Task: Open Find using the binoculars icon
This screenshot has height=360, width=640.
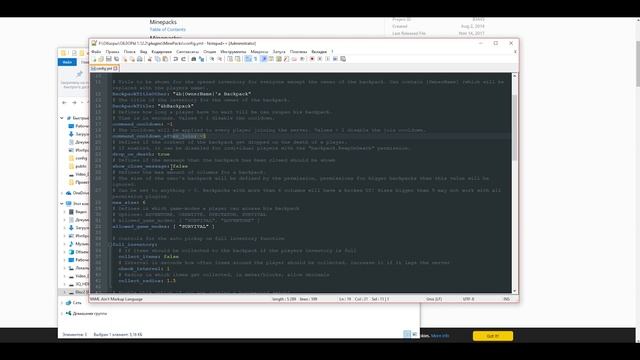Action: coord(194,59)
